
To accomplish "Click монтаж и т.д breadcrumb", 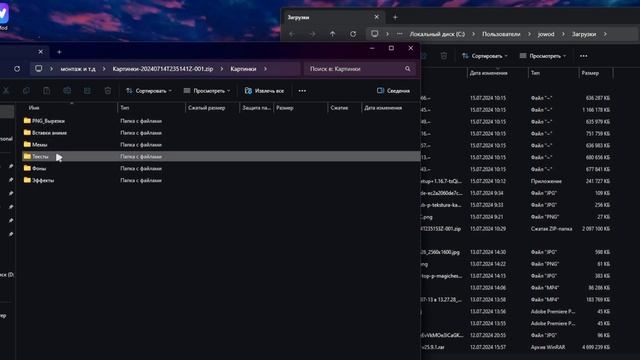I will [78, 69].
